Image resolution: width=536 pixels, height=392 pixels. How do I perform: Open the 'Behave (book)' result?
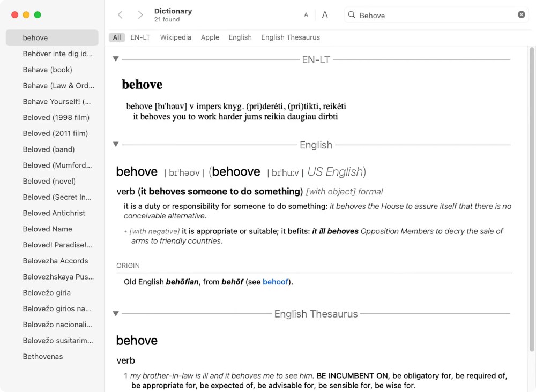52,70
